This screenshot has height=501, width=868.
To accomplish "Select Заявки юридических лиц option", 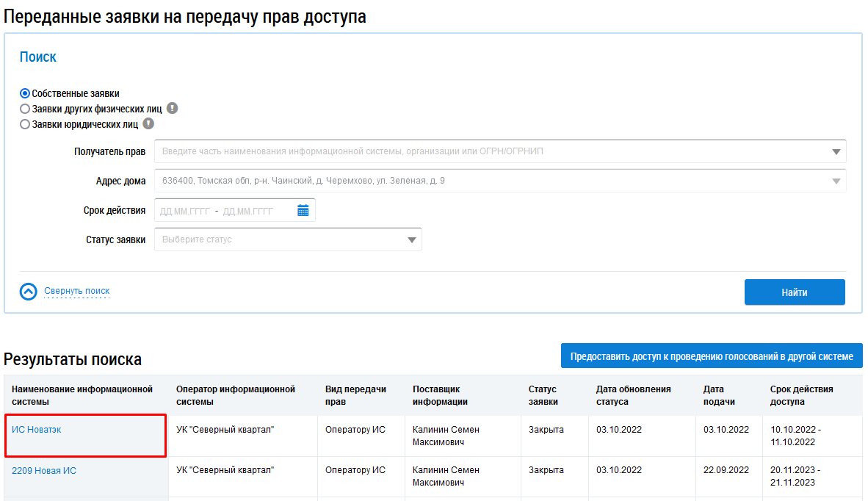I will pyautogui.click(x=25, y=124).
